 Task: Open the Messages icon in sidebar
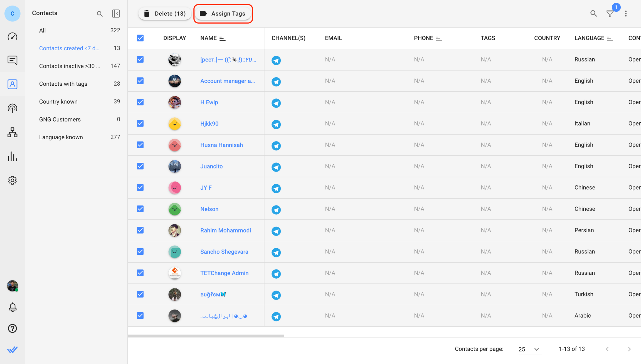point(12,60)
